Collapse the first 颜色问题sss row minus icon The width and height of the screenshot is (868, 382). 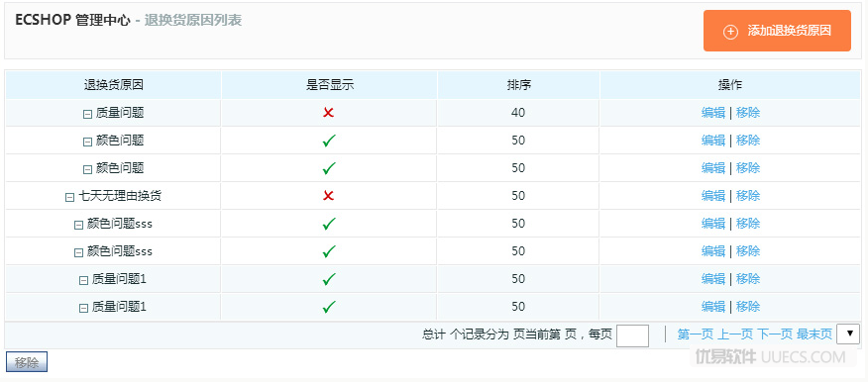78,225
